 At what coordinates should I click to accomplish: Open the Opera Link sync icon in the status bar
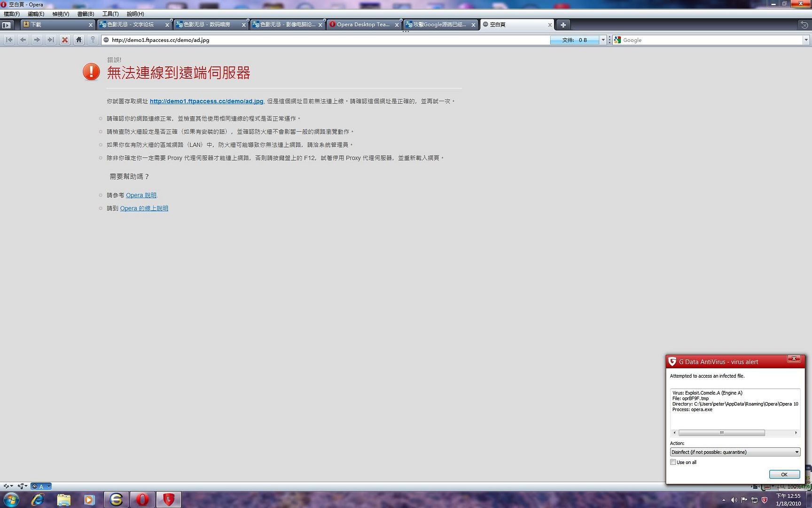point(8,486)
